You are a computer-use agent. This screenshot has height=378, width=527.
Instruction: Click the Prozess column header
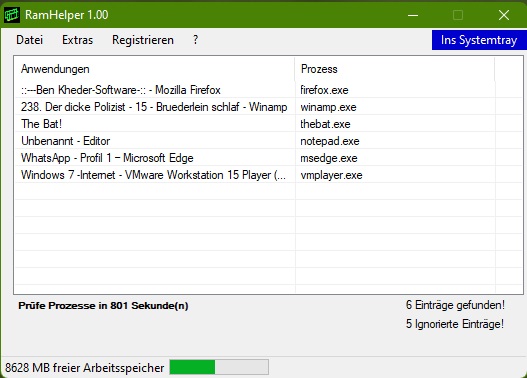click(x=395, y=69)
